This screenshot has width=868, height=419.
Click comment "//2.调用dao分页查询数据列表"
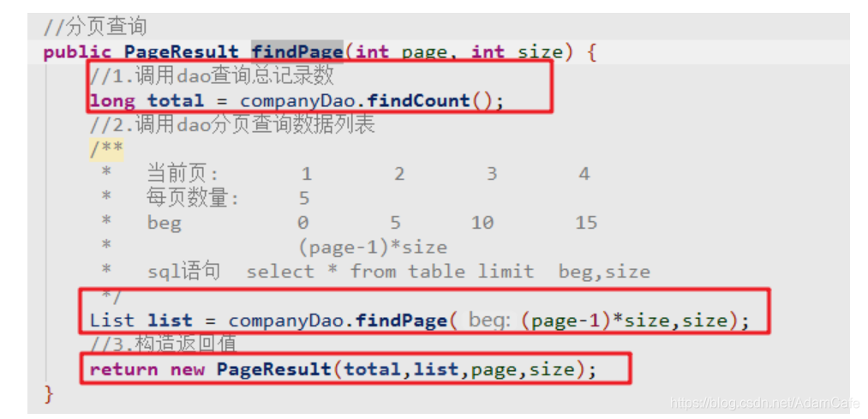pyautogui.click(x=232, y=125)
